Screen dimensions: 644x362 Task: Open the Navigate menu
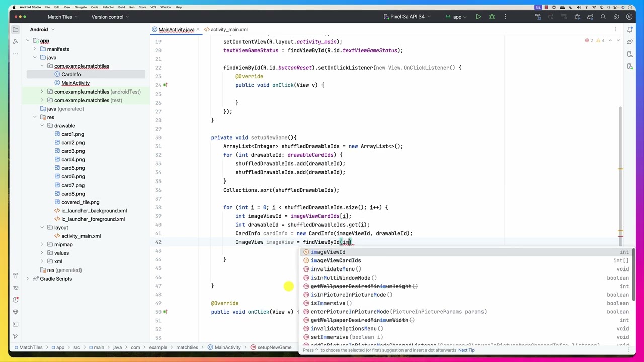click(80, 7)
